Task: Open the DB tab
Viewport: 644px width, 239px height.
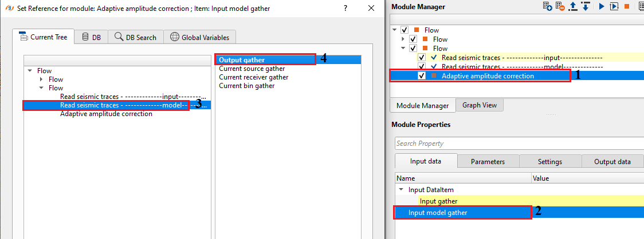Action: 91,37
